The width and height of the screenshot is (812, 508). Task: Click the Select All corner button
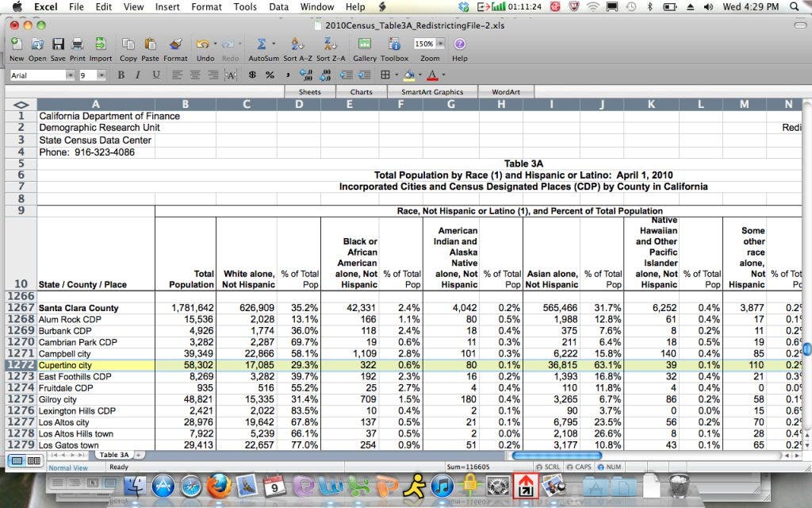[x=21, y=104]
